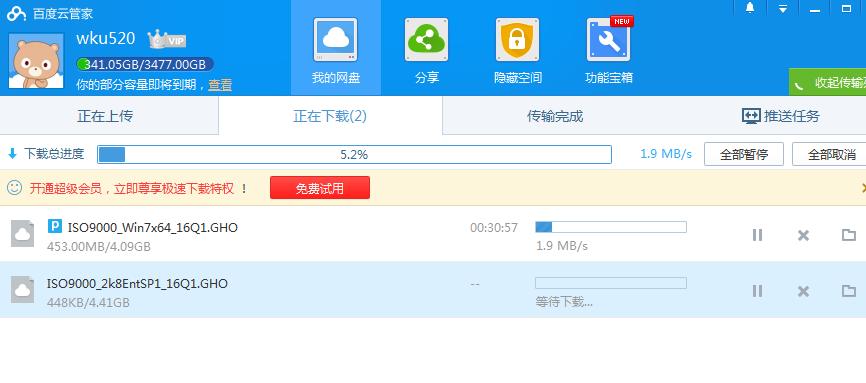The height and width of the screenshot is (383, 866).
Task: Switch to the 传输完成 tab
Action: (x=555, y=116)
